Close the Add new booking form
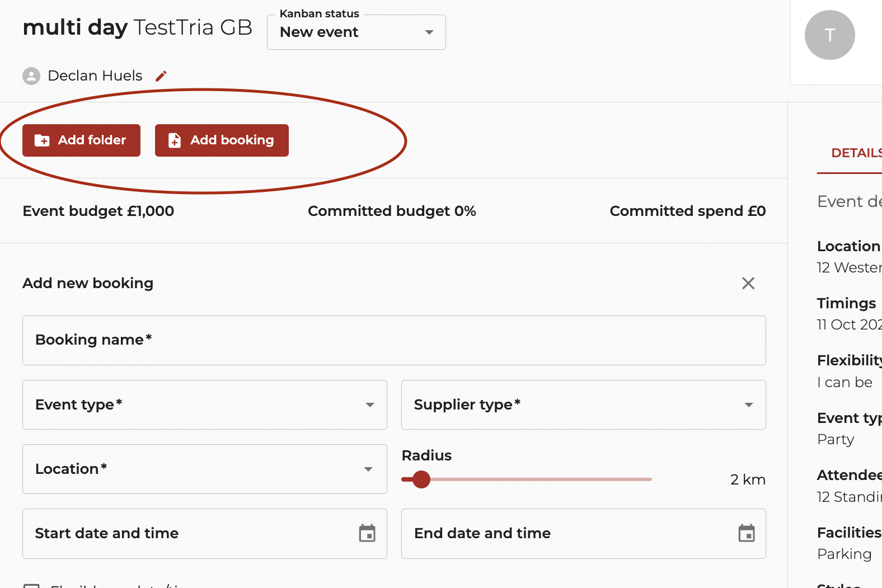 pos(748,283)
